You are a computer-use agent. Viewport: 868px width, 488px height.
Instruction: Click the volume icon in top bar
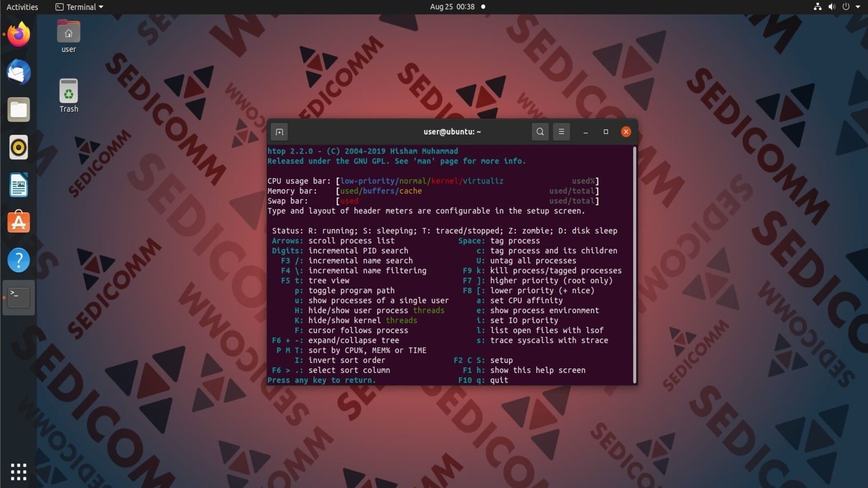(831, 7)
